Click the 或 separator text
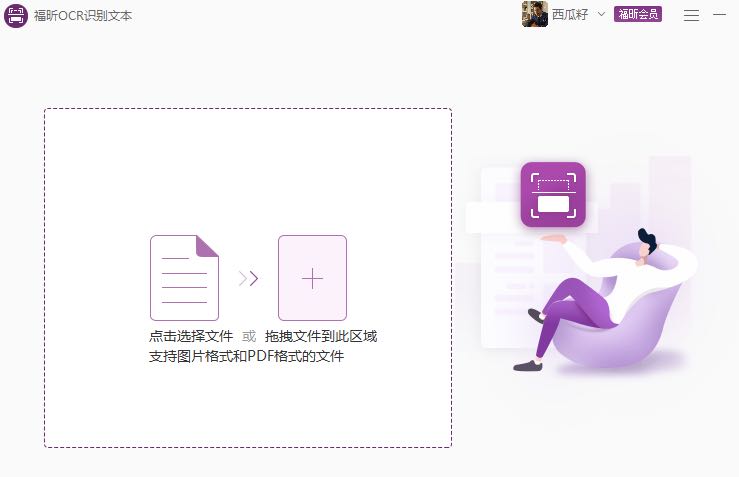This screenshot has width=739, height=477. pyautogui.click(x=249, y=336)
